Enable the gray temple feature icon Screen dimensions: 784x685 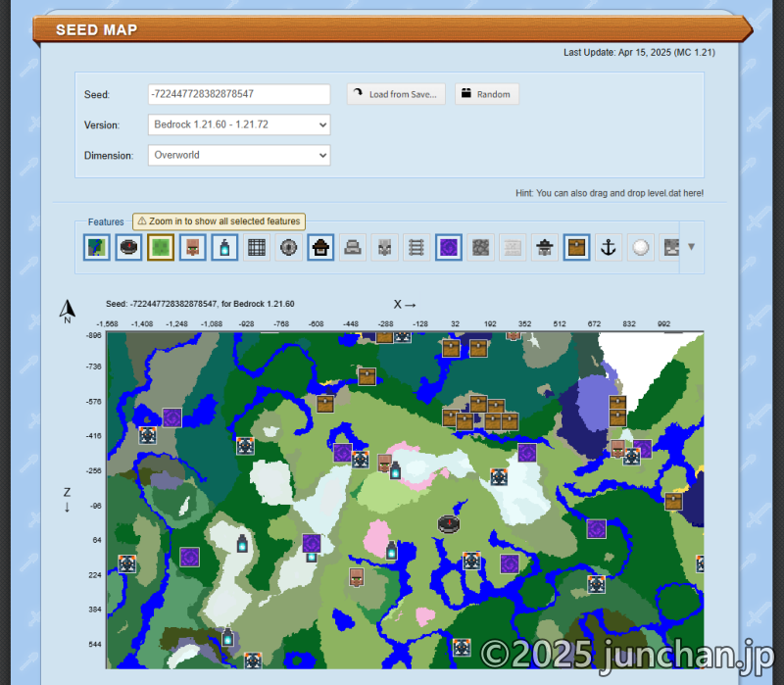point(353,247)
